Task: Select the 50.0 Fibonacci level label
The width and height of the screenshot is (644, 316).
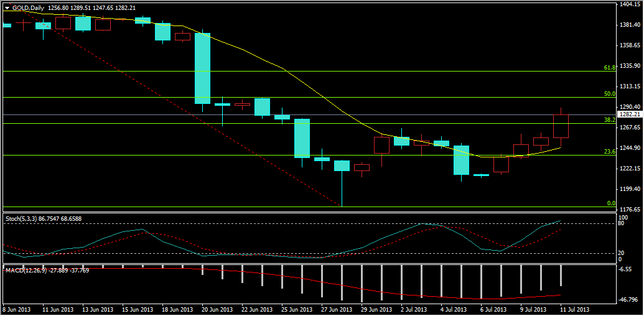Action: (x=610, y=93)
